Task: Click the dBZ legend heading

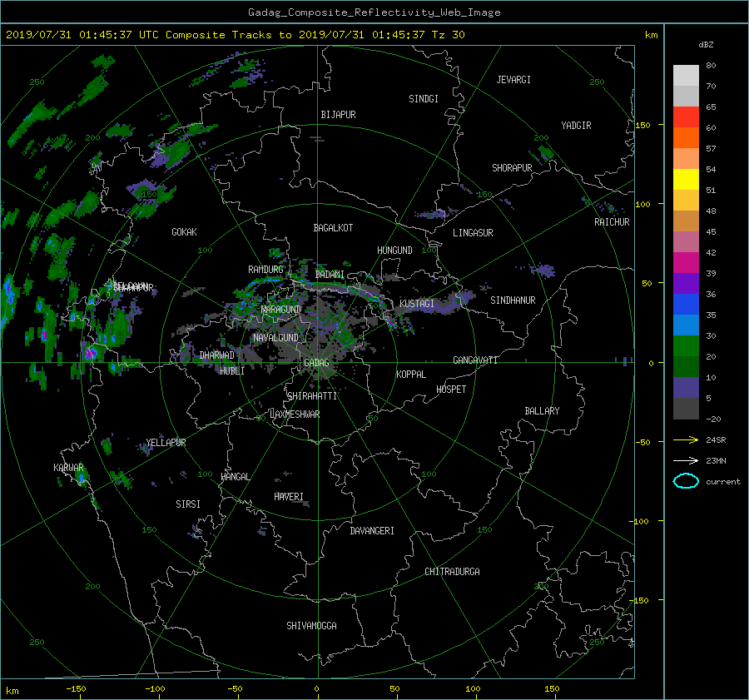Action: tap(706, 45)
